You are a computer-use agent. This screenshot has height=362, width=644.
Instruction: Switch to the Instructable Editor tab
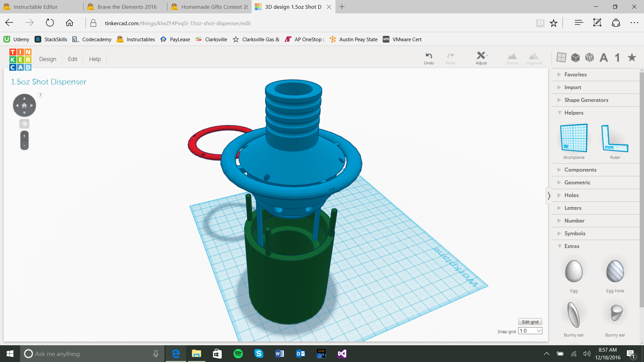point(42,7)
